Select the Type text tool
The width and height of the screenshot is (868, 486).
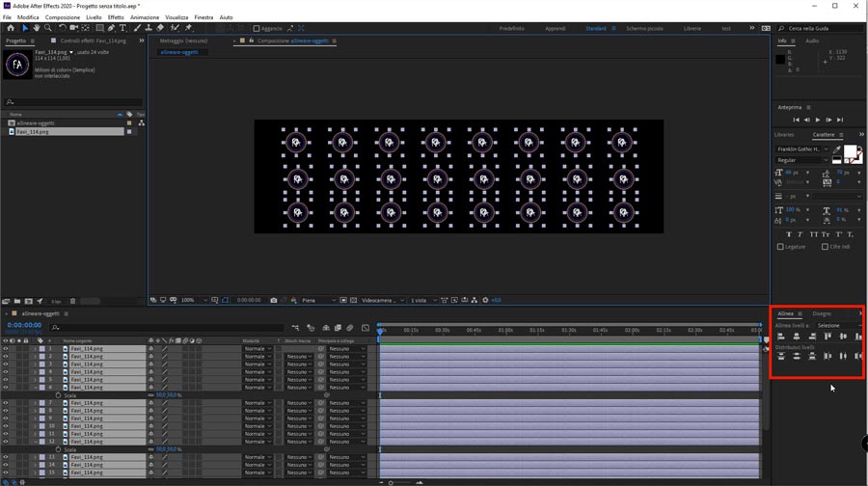tap(122, 28)
